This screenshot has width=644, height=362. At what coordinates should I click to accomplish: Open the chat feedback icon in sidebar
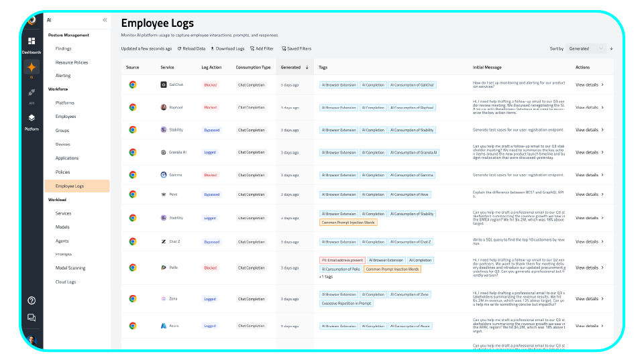(x=32, y=318)
